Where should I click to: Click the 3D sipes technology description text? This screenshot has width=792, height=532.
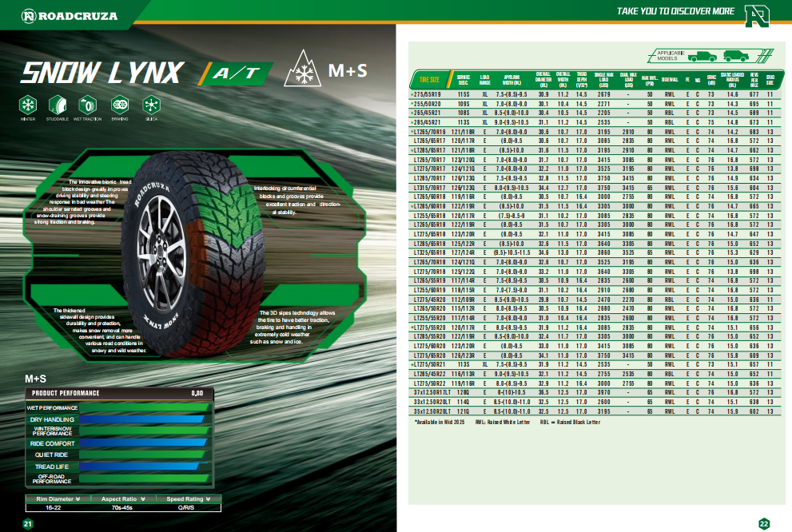(x=293, y=327)
